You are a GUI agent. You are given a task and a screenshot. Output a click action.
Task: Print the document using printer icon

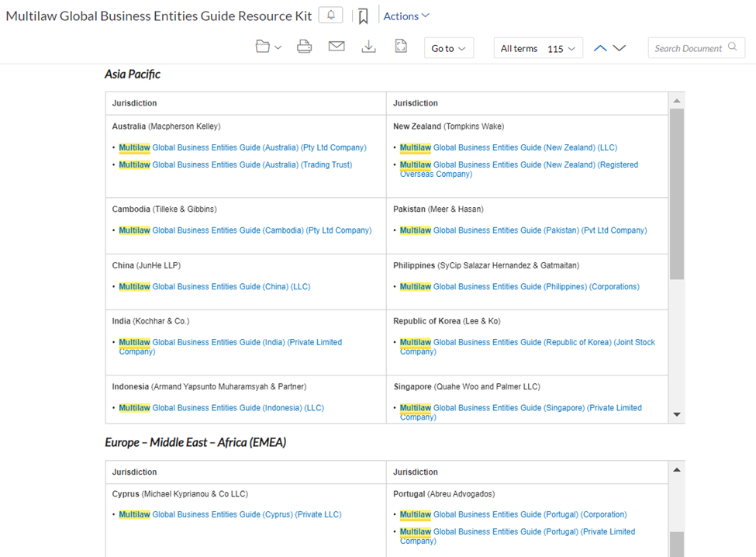pos(304,47)
